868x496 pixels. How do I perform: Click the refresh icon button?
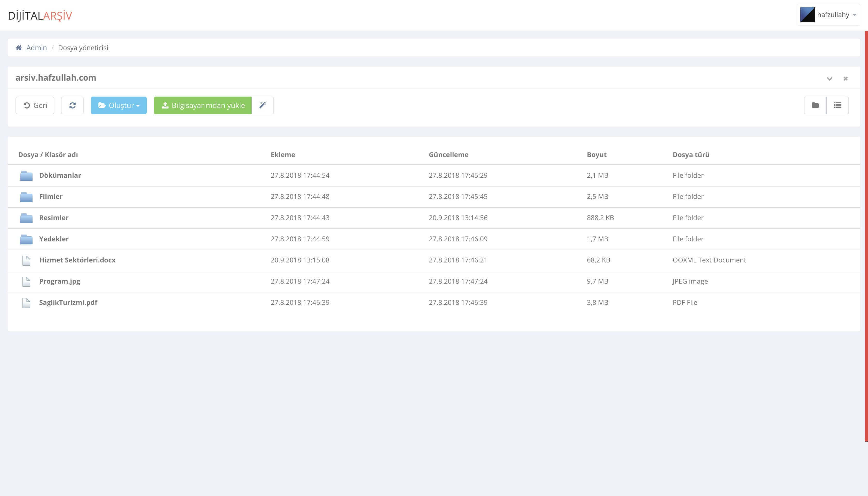72,105
